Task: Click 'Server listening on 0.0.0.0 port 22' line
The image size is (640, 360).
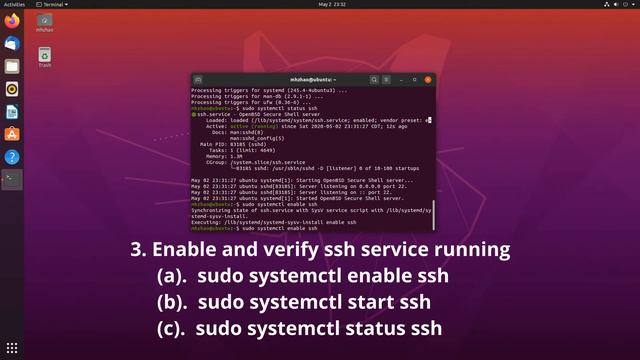Action: pos(299,187)
